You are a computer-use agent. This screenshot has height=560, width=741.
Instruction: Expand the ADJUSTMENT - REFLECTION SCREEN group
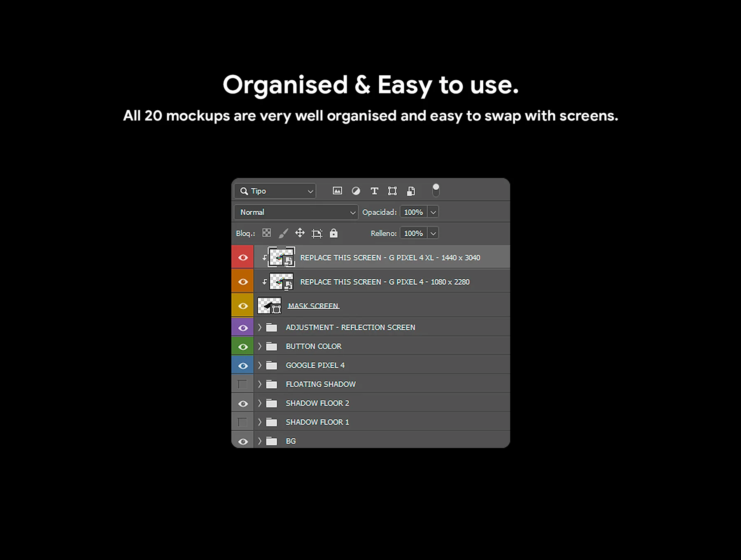[x=260, y=327]
